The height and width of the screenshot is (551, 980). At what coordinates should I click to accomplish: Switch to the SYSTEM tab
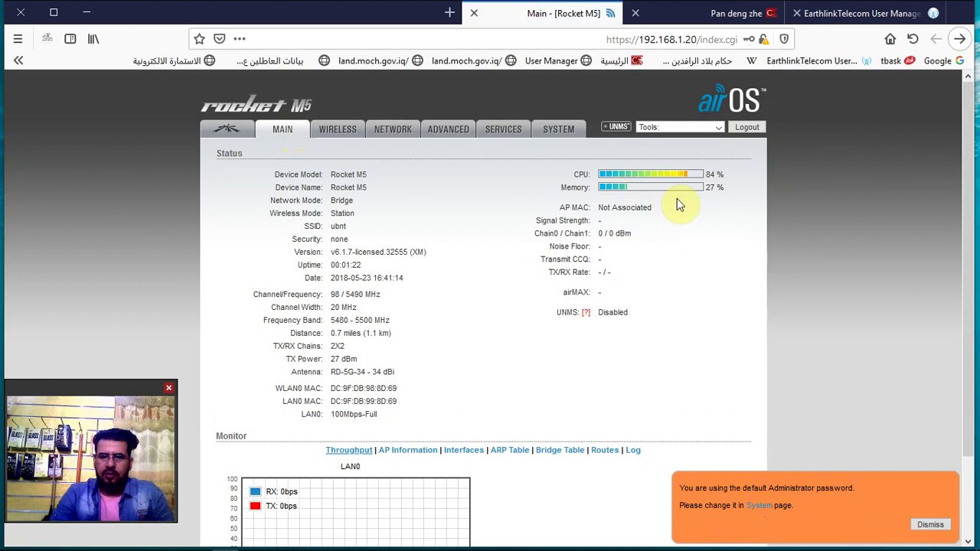tap(558, 129)
